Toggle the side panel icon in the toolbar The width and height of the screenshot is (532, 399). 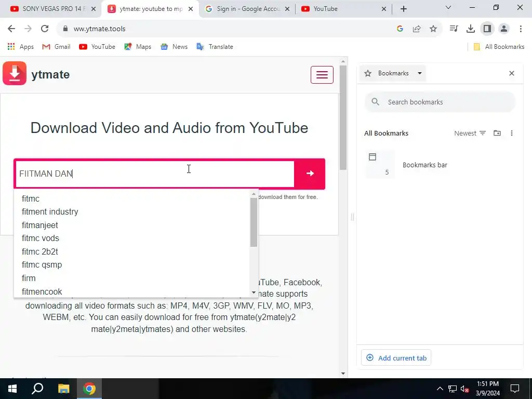click(487, 29)
